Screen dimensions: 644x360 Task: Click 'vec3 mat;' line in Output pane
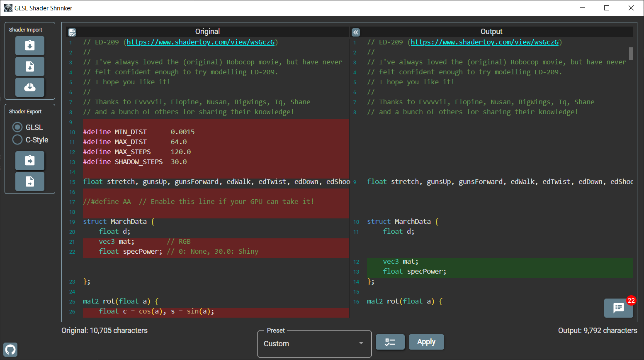coord(401,261)
